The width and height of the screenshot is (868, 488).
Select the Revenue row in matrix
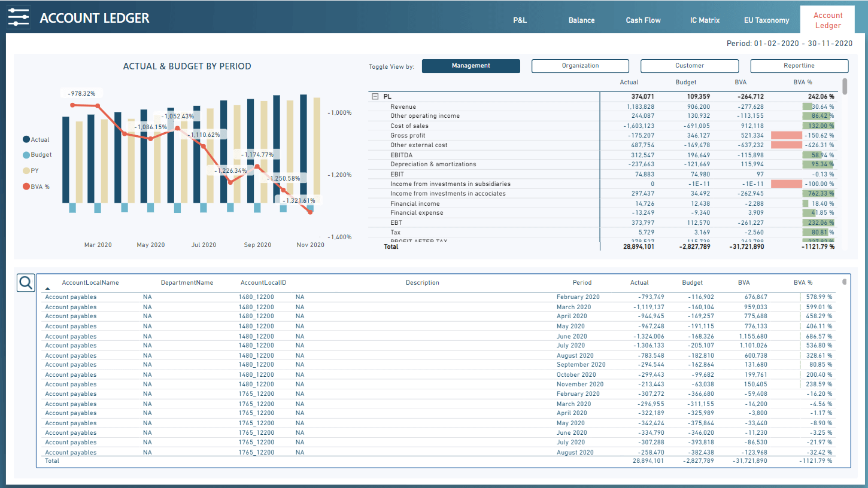click(x=403, y=106)
